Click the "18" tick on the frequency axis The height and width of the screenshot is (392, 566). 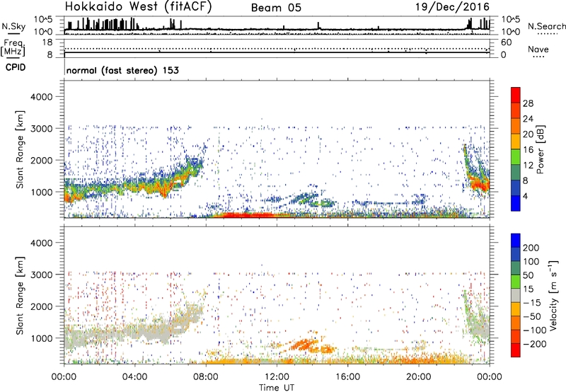[x=47, y=42]
